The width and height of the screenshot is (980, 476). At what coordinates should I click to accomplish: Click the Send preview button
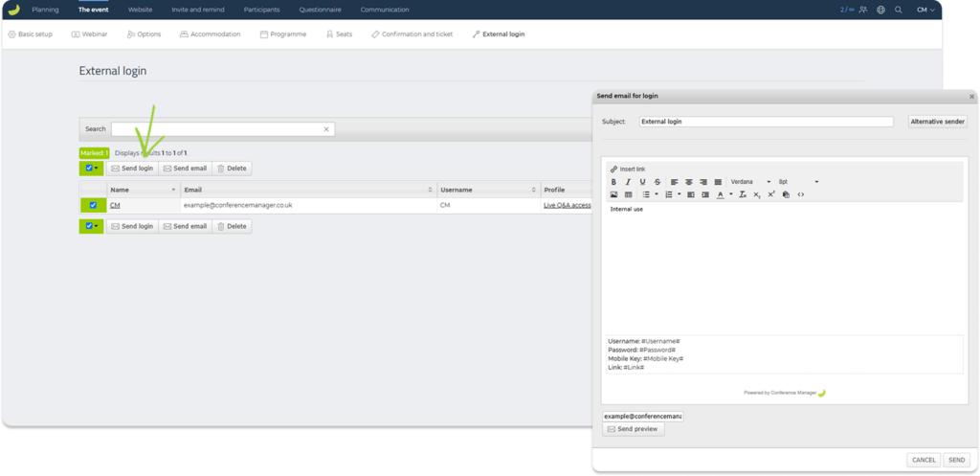[634, 429]
